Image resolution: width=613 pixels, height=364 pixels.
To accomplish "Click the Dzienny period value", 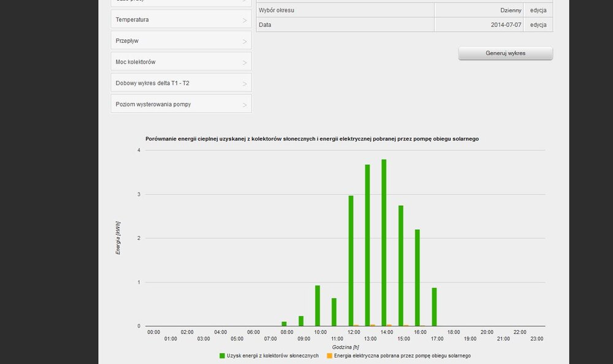I will (511, 10).
